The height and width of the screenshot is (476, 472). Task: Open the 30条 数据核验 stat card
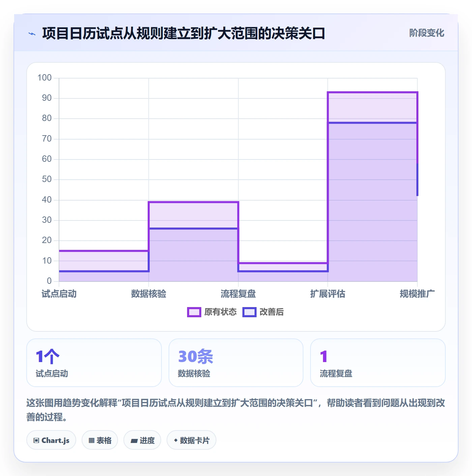click(x=236, y=363)
